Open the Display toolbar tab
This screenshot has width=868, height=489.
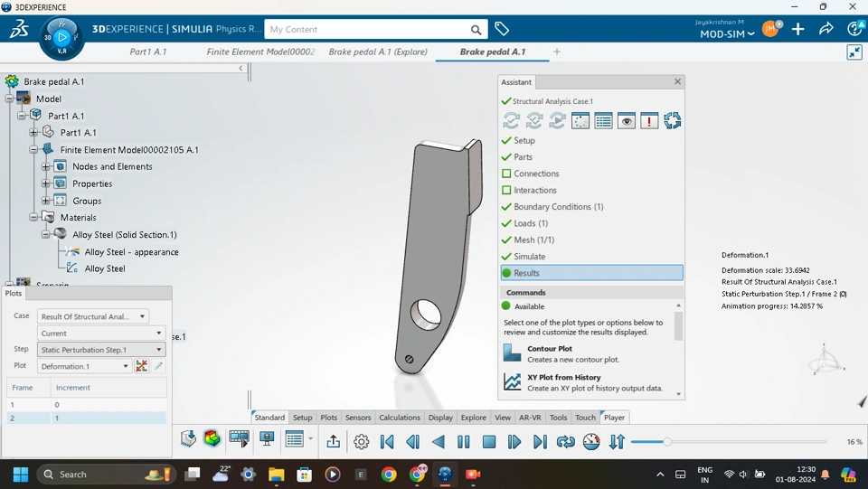[440, 418]
